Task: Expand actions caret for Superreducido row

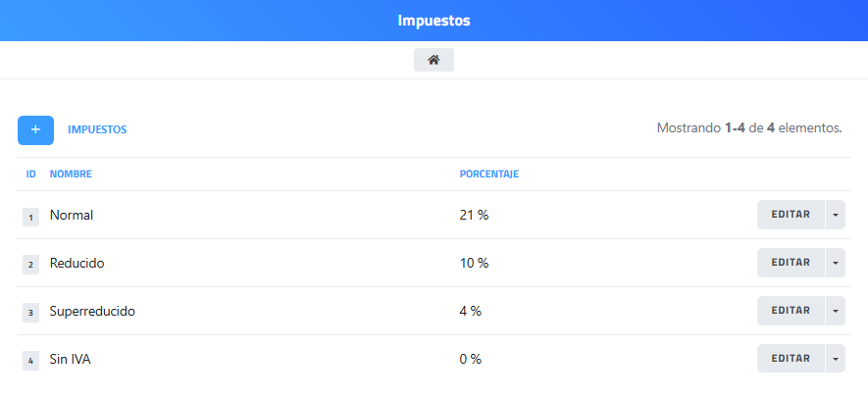Action: tap(836, 311)
